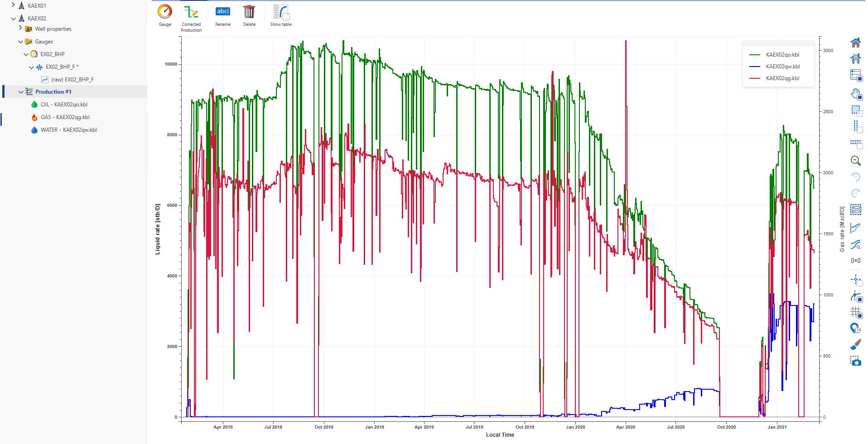Toggle the grid lines display
Screen dimensions: 868x444
click(x=855, y=312)
